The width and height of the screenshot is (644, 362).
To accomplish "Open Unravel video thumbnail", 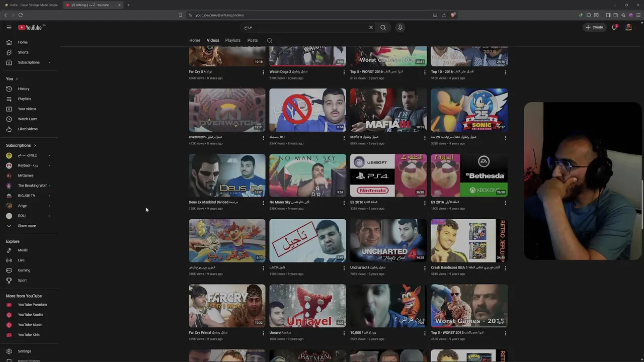I will [307, 306].
